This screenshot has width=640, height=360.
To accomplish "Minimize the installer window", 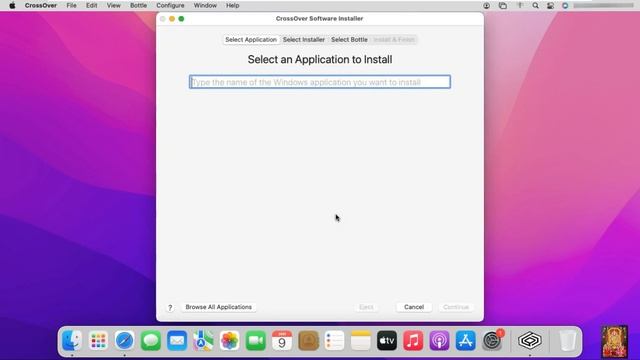I will click(x=172, y=19).
